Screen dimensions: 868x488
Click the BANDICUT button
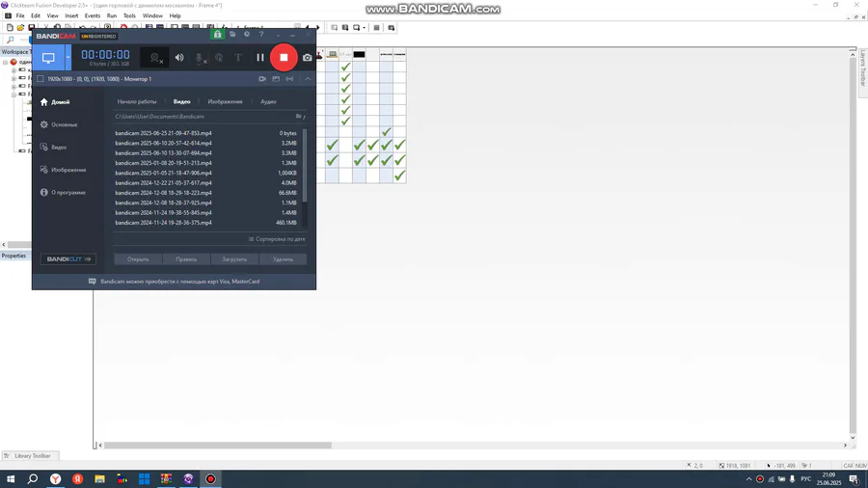pyautogui.click(x=68, y=258)
